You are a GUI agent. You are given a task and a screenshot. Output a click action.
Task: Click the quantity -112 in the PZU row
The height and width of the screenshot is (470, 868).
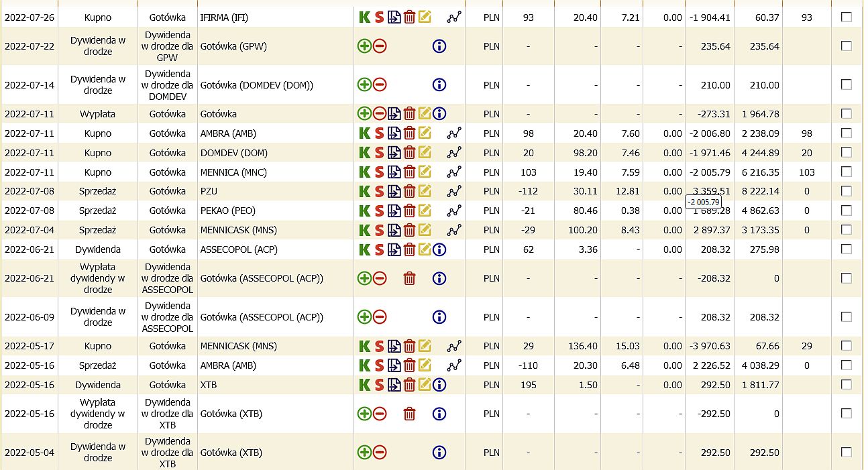pyautogui.click(x=529, y=191)
